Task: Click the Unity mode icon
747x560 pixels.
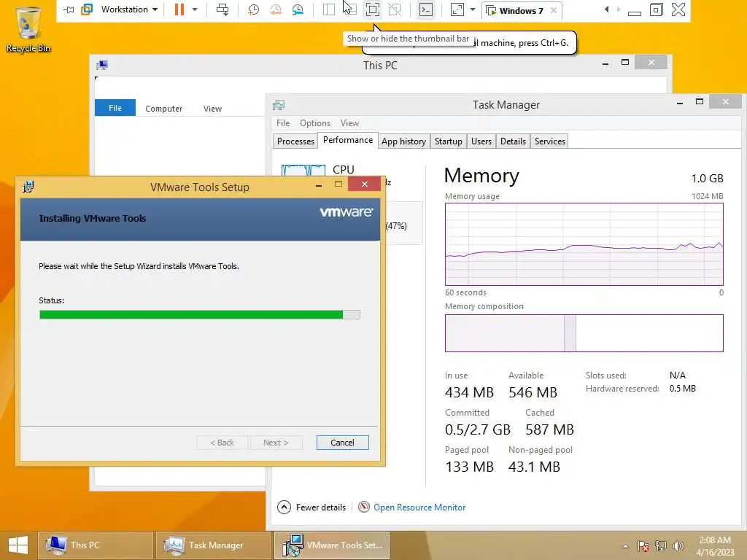Action: [x=395, y=9]
